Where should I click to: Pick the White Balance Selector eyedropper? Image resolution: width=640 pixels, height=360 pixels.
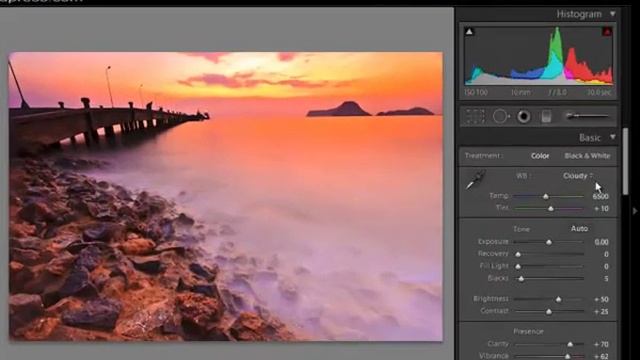[x=476, y=180]
